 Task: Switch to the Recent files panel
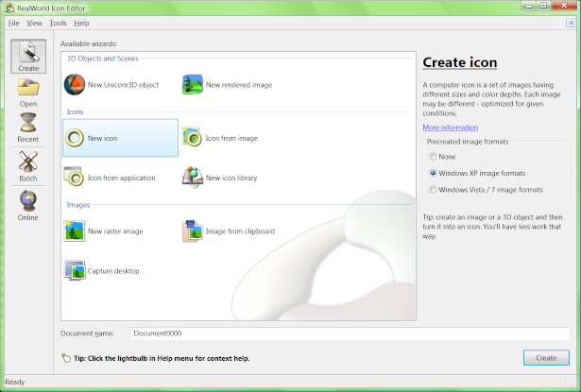tap(28, 126)
